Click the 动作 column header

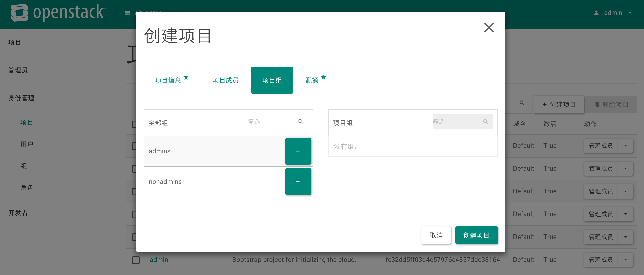590,124
